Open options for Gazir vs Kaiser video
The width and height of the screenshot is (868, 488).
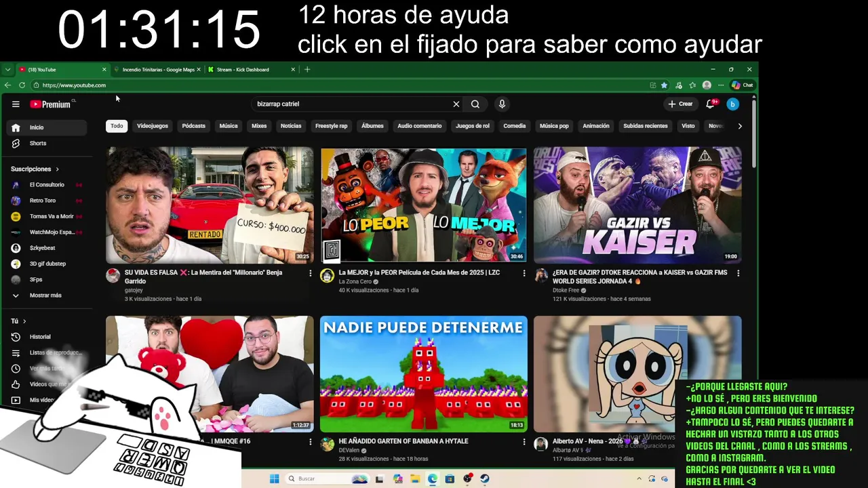(738, 273)
